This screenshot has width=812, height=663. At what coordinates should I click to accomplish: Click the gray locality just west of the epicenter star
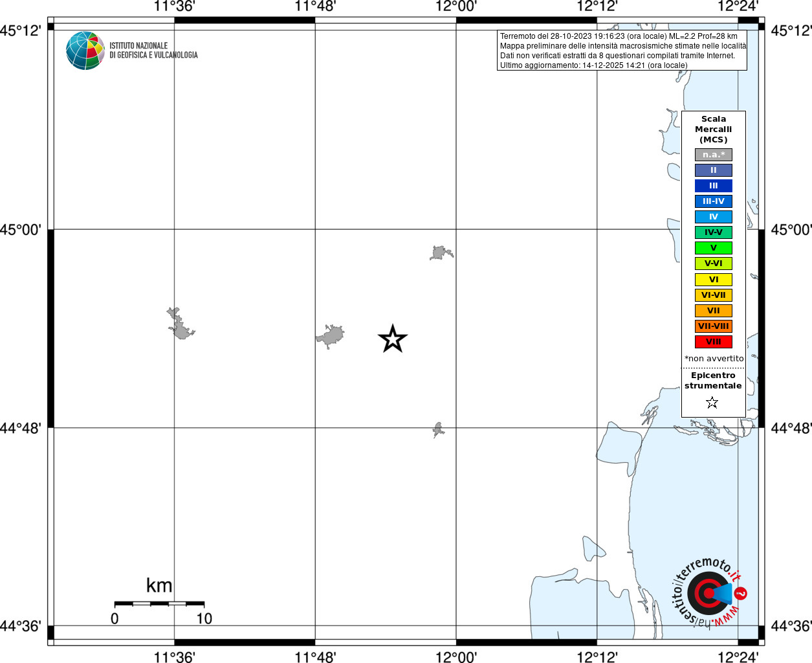(x=331, y=336)
